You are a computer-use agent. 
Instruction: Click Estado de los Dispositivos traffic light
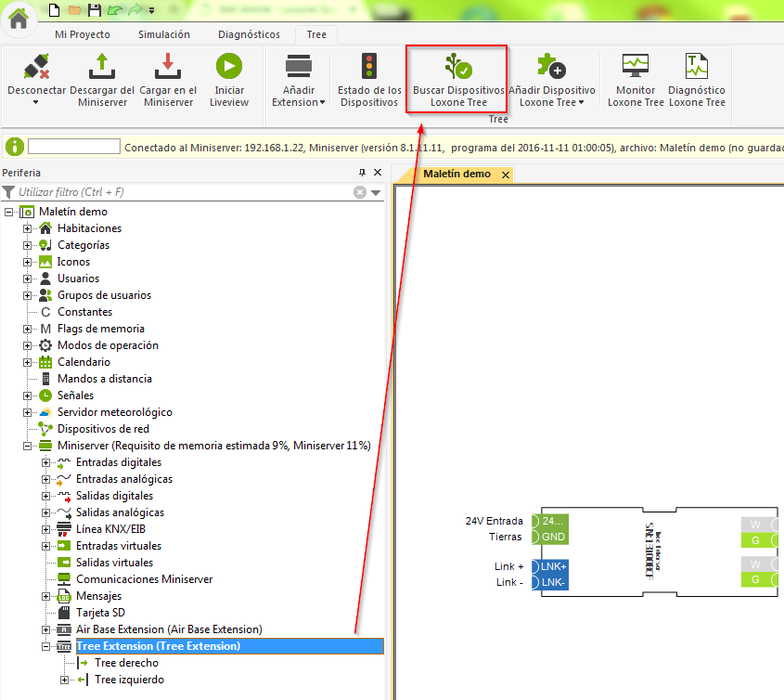[369, 67]
